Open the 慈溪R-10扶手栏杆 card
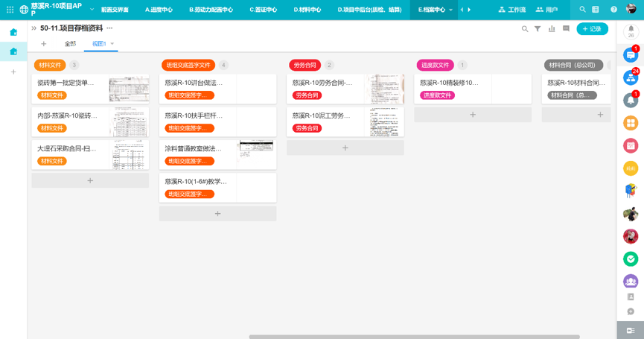Screen dimensions: 644x339 [217, 121]
